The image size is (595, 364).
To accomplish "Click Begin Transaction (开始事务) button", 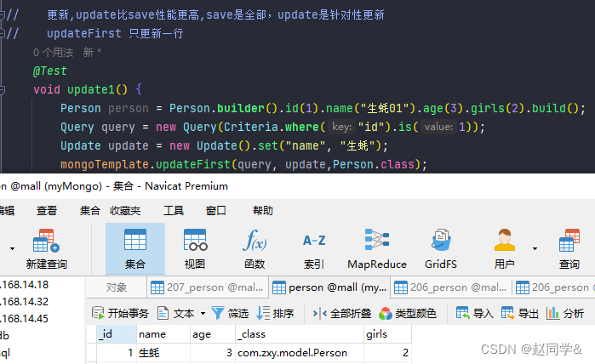I will pos(120,313).
